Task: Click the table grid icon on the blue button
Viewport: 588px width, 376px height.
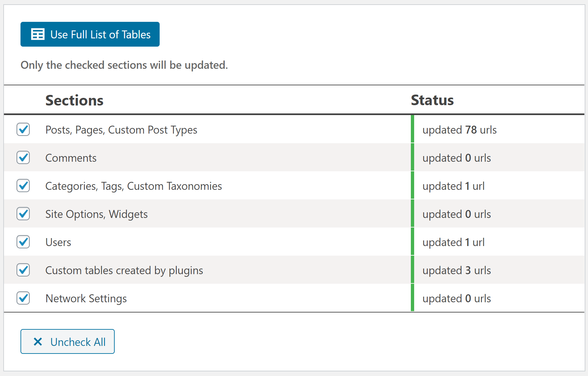Action: click(37, 34)
